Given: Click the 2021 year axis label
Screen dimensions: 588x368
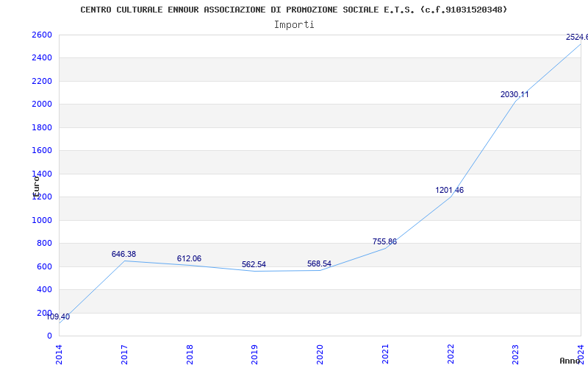Looking at the screenshot, I should (385, 353).
